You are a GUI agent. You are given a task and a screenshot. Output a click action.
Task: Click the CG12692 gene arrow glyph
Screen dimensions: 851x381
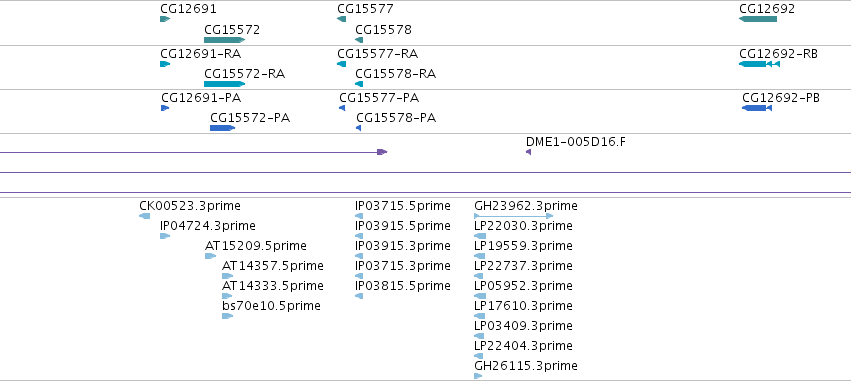758,19
